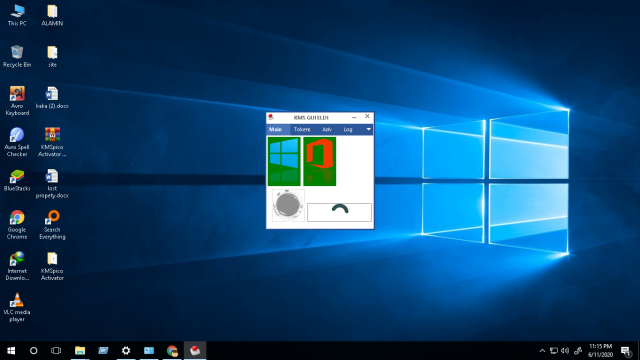
Task: Show hidden system tray icons
Action: 542,351
